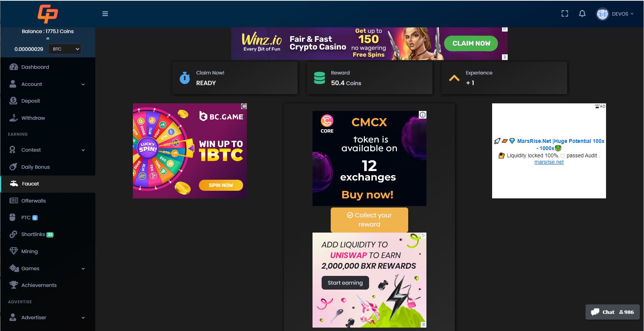Open the Chat widget

pyautogui.click(x=612, y=312)
